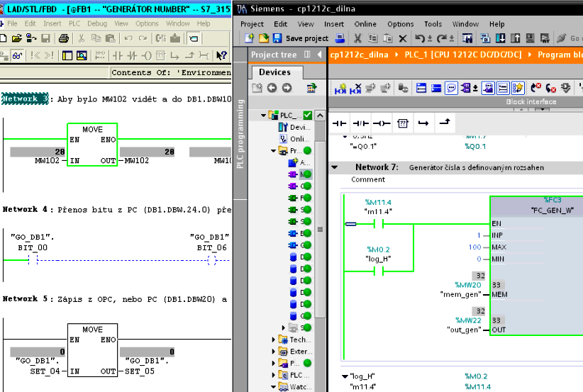Open File menu in LAD/STL/FBD window

pyautogui.click(x=12, y=23)
